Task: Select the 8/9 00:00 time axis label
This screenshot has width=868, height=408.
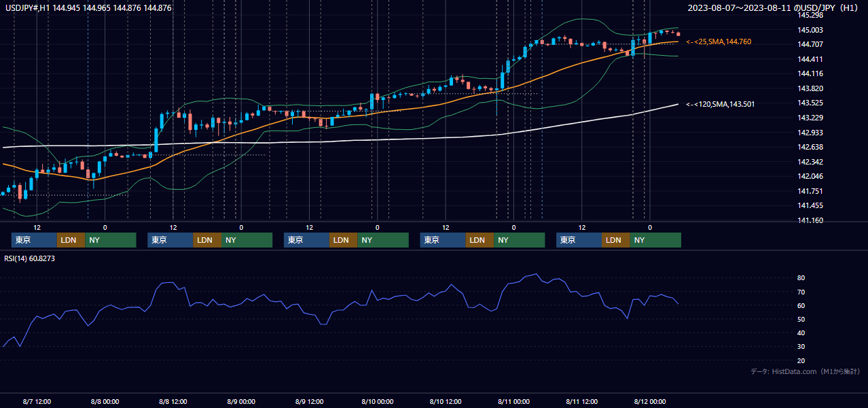Action: coord(240,401)
